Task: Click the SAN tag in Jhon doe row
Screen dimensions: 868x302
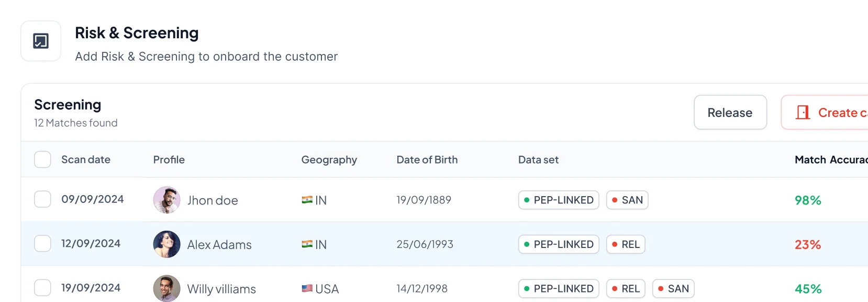Action: (627, 200)
